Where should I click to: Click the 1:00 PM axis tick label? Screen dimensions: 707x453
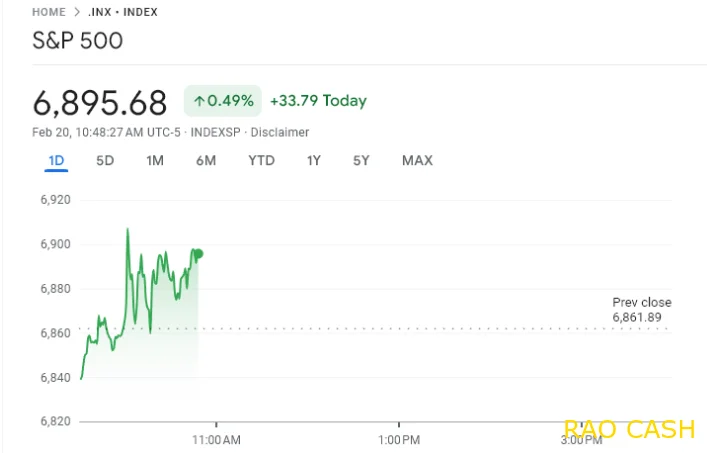pyautogui.click(x=399, y=439)
